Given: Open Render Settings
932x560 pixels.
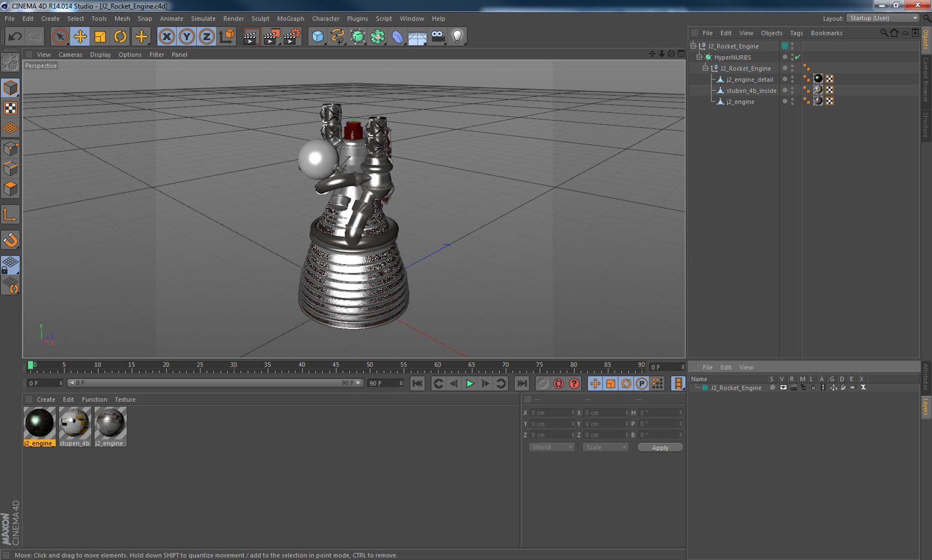Looking at the screenshot, I should (x=292, y=36).
